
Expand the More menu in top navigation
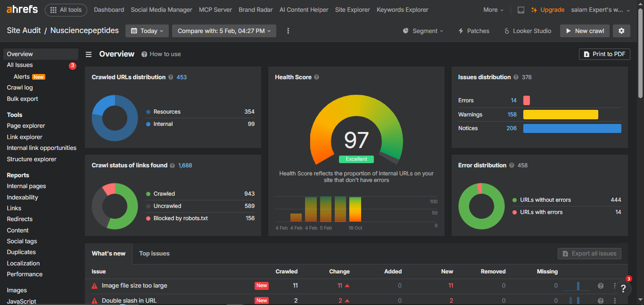493,10
